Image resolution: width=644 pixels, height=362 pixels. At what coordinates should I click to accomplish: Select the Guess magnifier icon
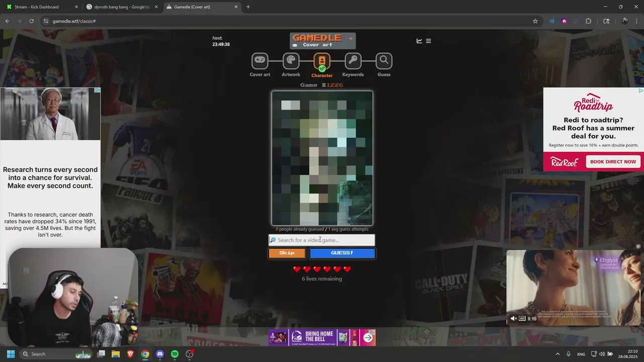(x=384, y=61)
